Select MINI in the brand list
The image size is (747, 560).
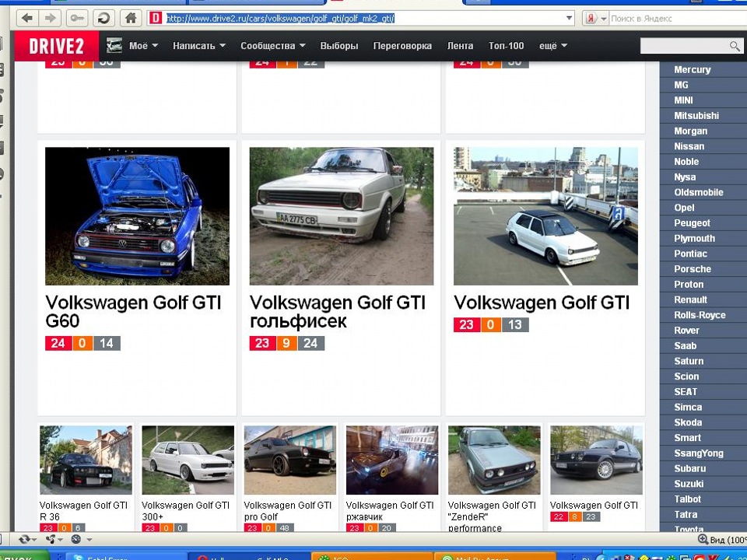pyautogui.click(x=683, y=100)
